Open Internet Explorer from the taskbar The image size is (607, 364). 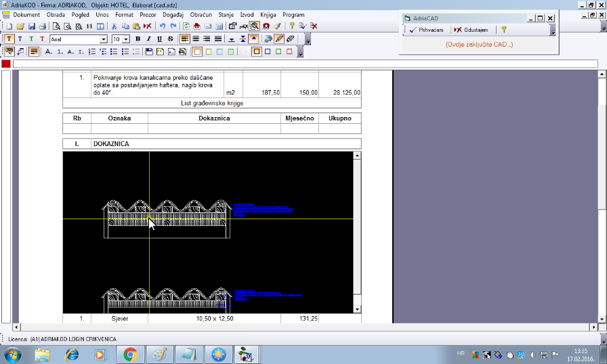click(x=72, y=355)
